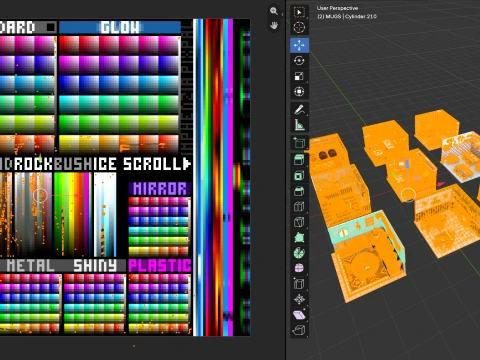480x360 pixels.
Task: Pick the Inset Faces tool
Action: point(299,176)
